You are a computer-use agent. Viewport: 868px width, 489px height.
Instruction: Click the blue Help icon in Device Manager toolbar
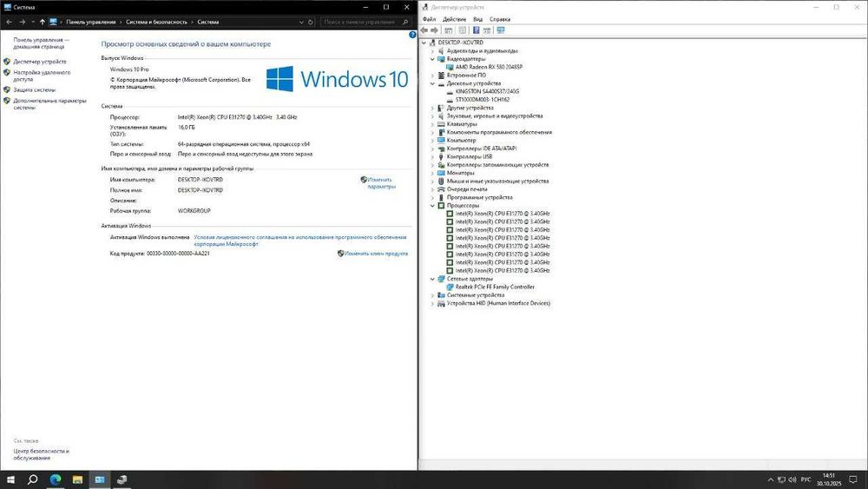point(476,30)
